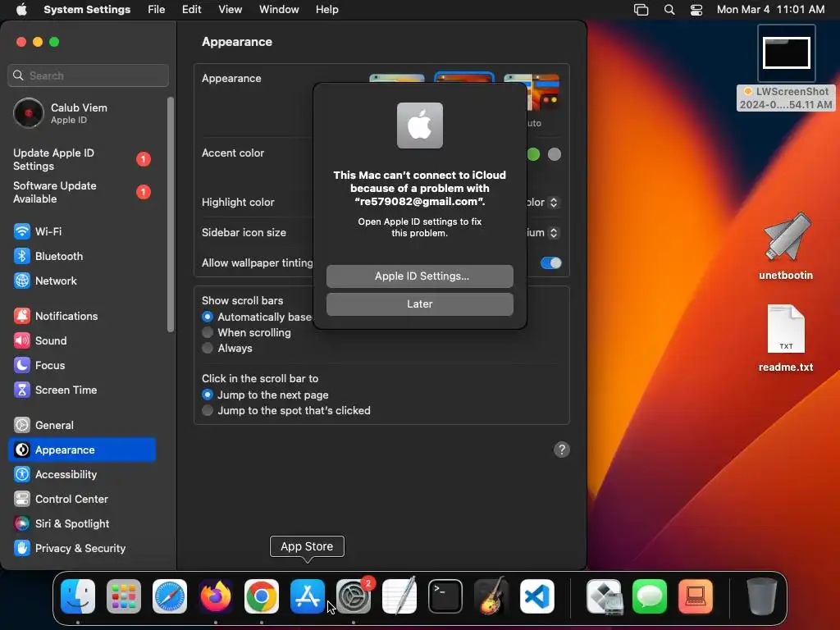Dismiss dialog with Later button
The height and width of the screenshot is (630, 840).
[420, 304]
